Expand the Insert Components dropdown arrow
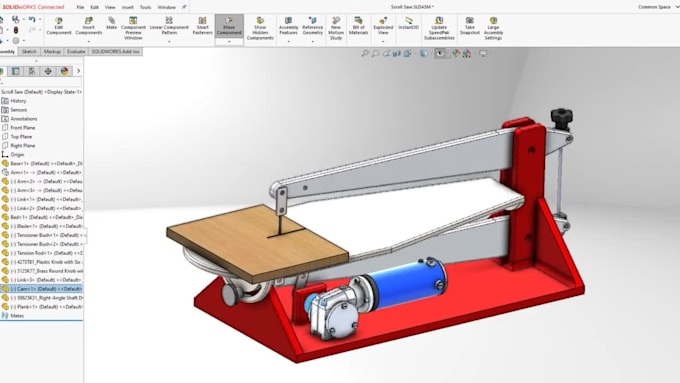The width and height of the screenshot is (680, 383). point(88,42)
